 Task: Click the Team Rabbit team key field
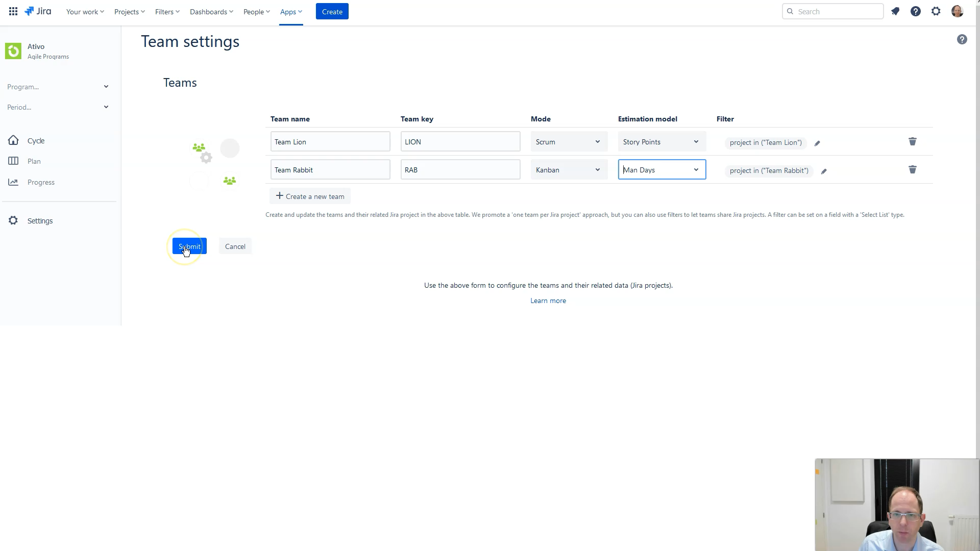click(460, 170)
